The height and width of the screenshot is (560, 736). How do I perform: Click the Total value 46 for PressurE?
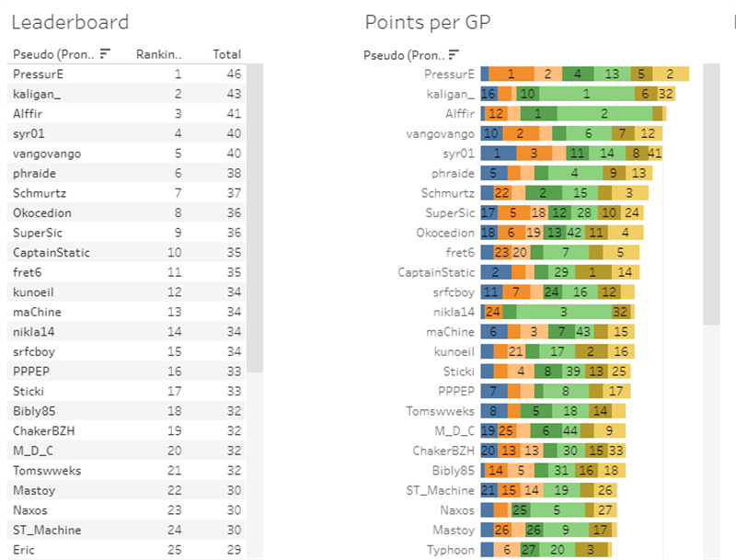pos(234,74)
